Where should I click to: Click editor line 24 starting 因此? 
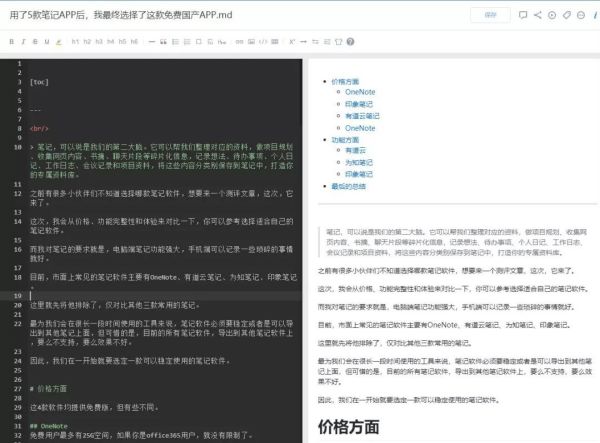coord(130,361)
